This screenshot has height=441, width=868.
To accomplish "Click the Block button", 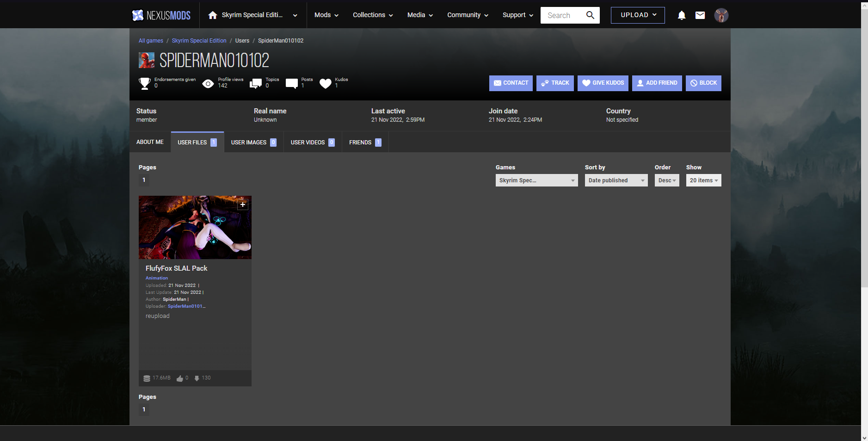I will pos(703,83).
